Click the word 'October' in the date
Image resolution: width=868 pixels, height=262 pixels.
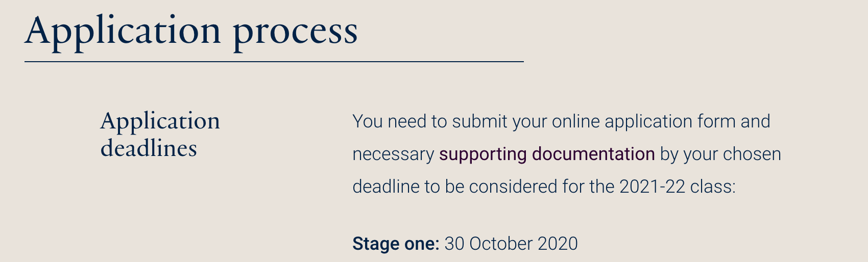(x=500, y=244)
